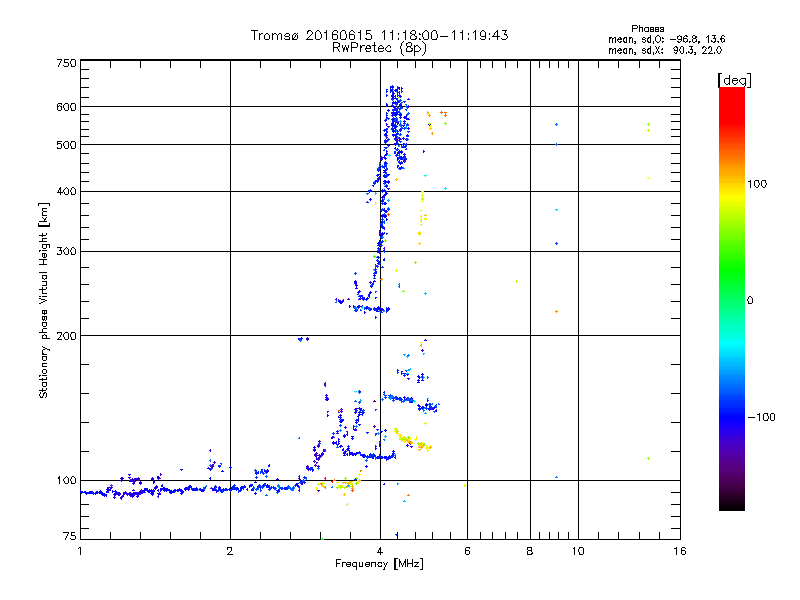Viewport: 800px width, 600px height.
Task: Click the 'Frequency [MHz]' x-axis label
Action: [379, 564]
